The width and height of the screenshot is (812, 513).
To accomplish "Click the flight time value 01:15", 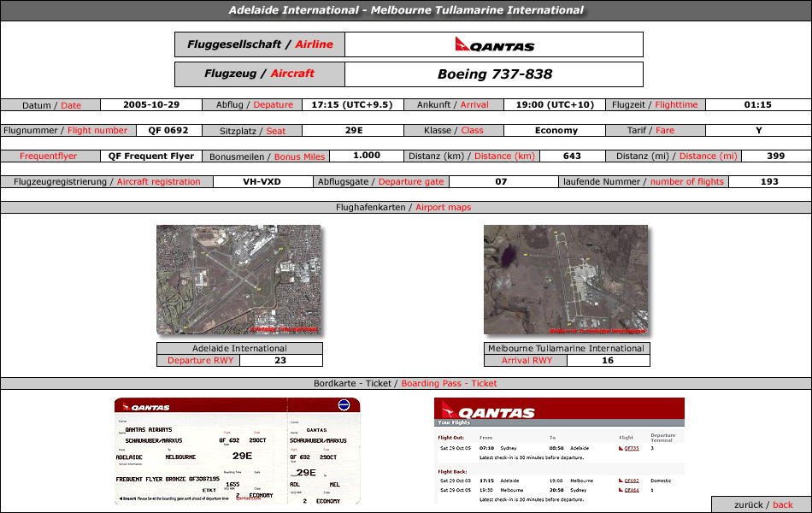I will pos(757,104).
